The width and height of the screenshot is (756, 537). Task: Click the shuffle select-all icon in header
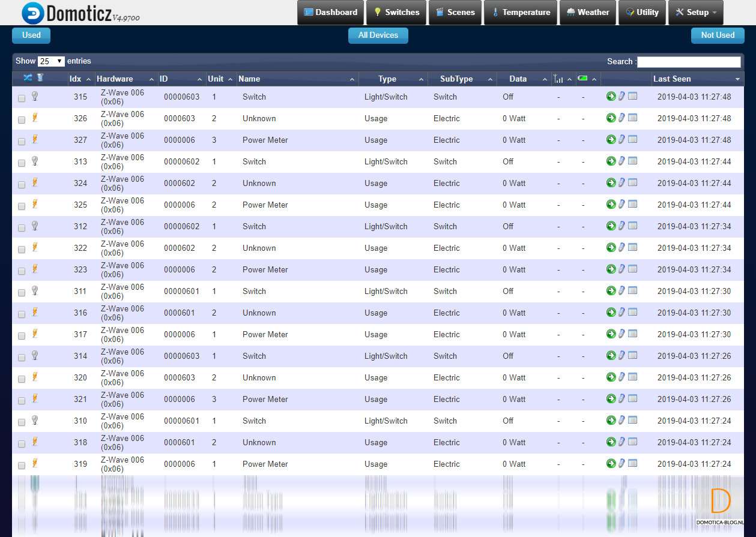pyautogui.click(x=28, y=77)
